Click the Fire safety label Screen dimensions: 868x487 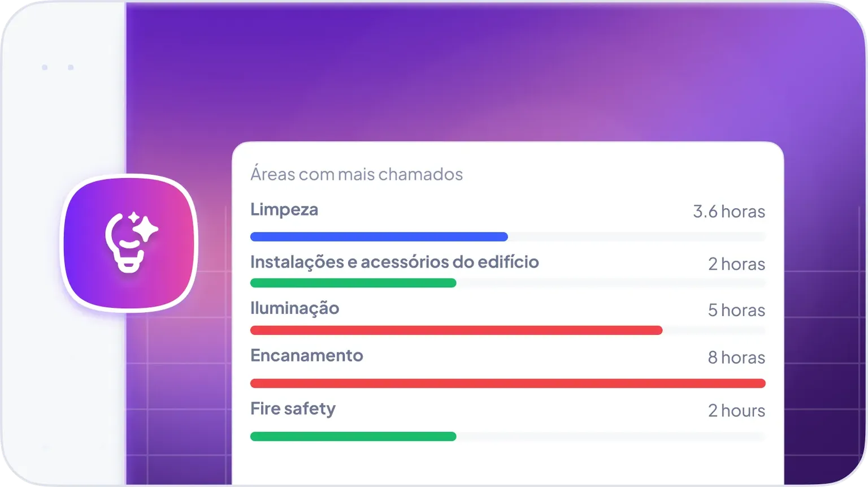pos(293,408)
